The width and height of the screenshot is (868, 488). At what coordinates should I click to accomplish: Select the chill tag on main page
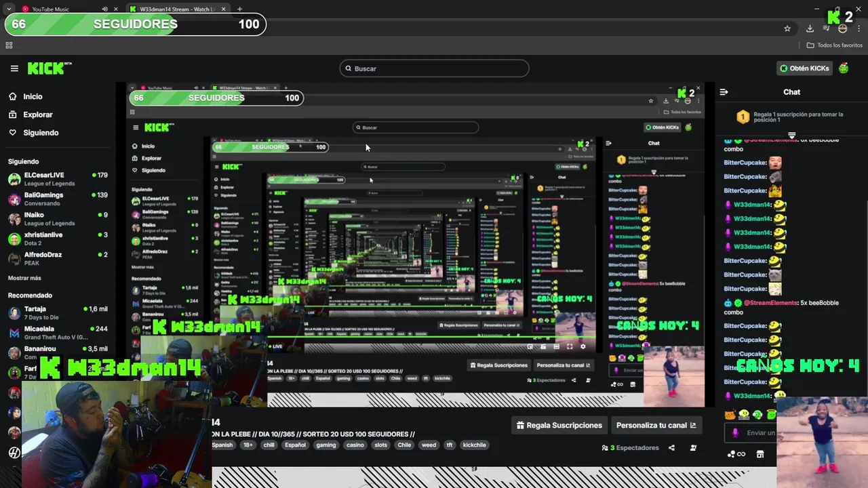[x=269, y=445]
